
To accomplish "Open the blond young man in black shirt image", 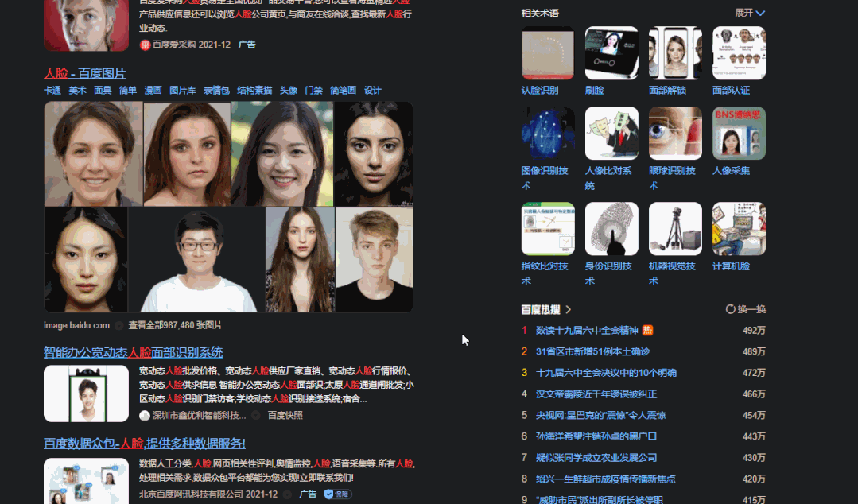I will point(375,260).
